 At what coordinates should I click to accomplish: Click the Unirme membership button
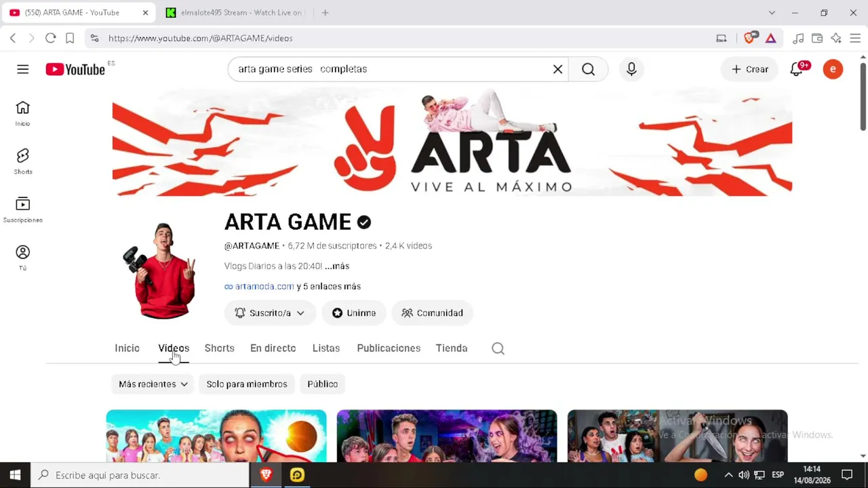click(x=354, y=313)
